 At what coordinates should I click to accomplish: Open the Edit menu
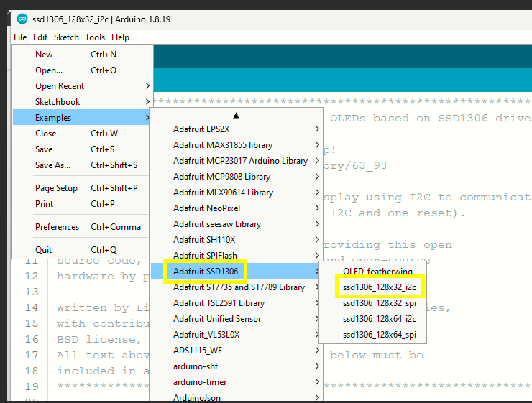40,37
